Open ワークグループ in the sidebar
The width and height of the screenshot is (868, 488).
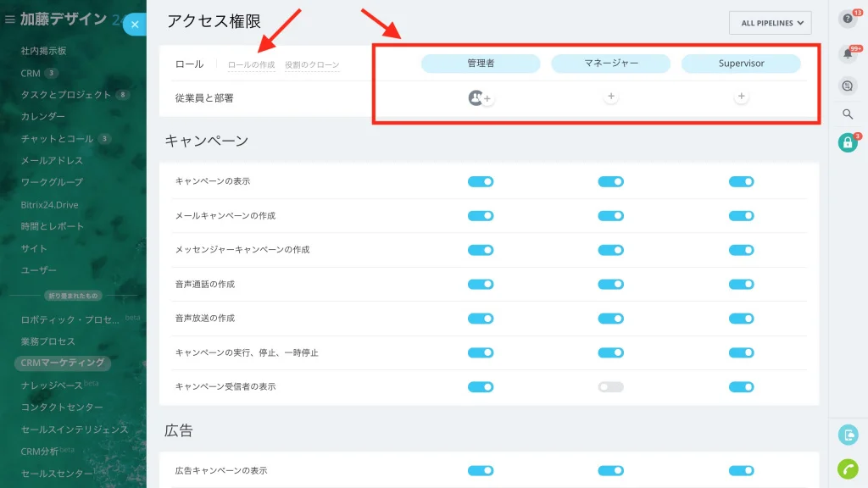coord(52,182)
